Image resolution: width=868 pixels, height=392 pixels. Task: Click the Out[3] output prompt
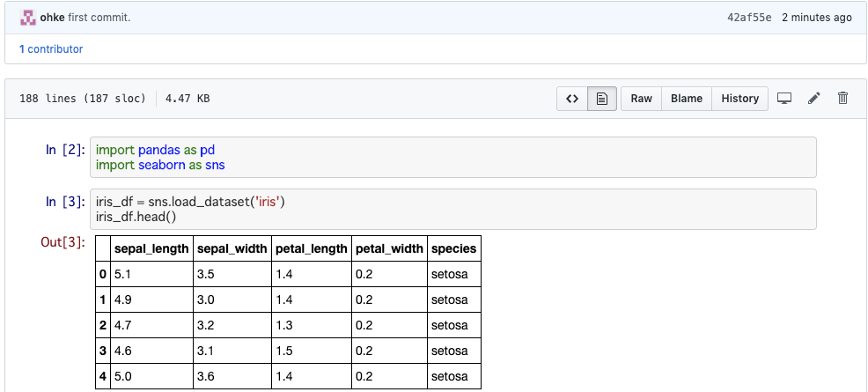(x=63, y=242)
